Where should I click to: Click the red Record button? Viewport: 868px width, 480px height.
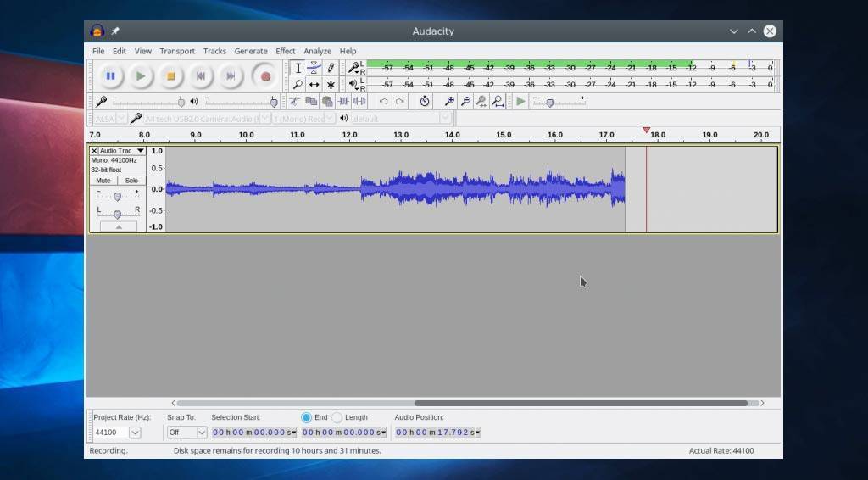point(265,76)
